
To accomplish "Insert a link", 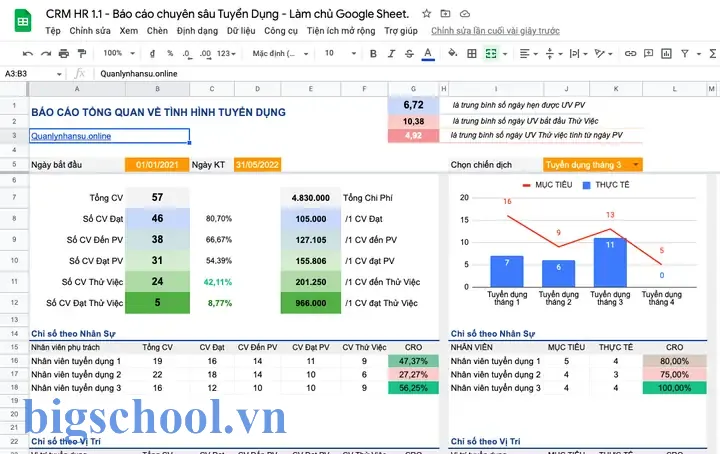I will tap(630, 54).
